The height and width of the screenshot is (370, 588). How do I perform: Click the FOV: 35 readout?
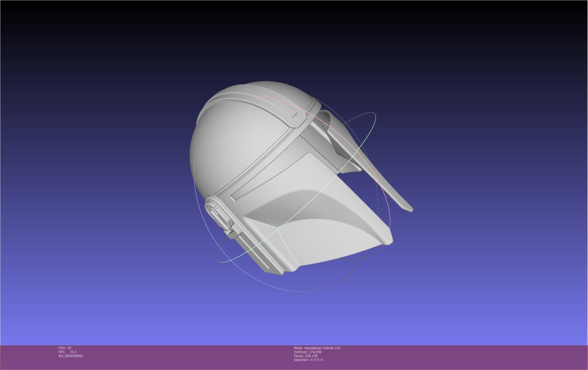coord(65,348)
